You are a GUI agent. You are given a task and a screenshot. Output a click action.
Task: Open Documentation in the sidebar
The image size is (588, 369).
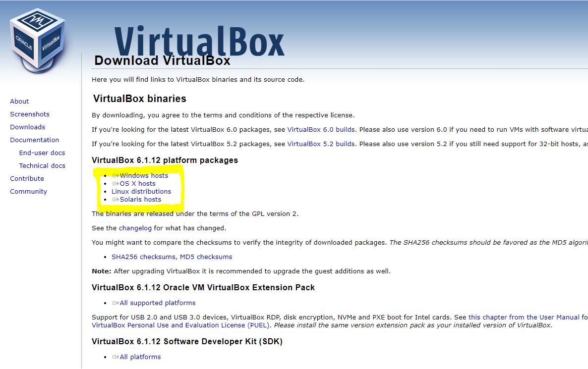35,140
